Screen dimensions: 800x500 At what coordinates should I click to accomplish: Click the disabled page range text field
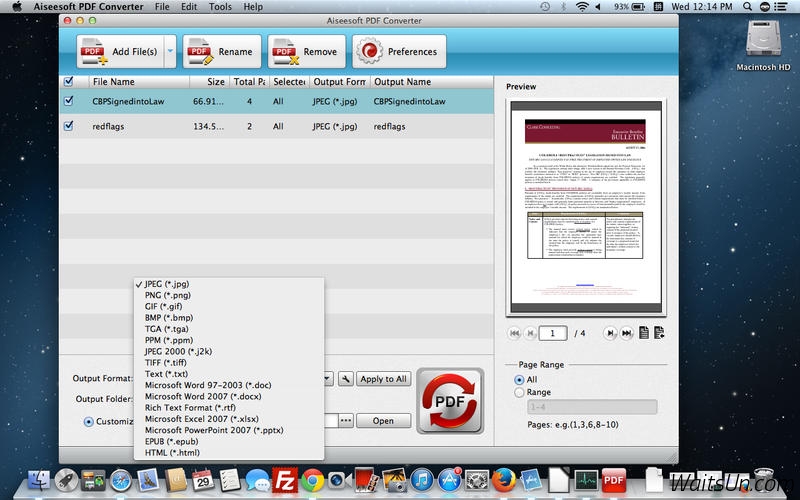click(592, 407)
